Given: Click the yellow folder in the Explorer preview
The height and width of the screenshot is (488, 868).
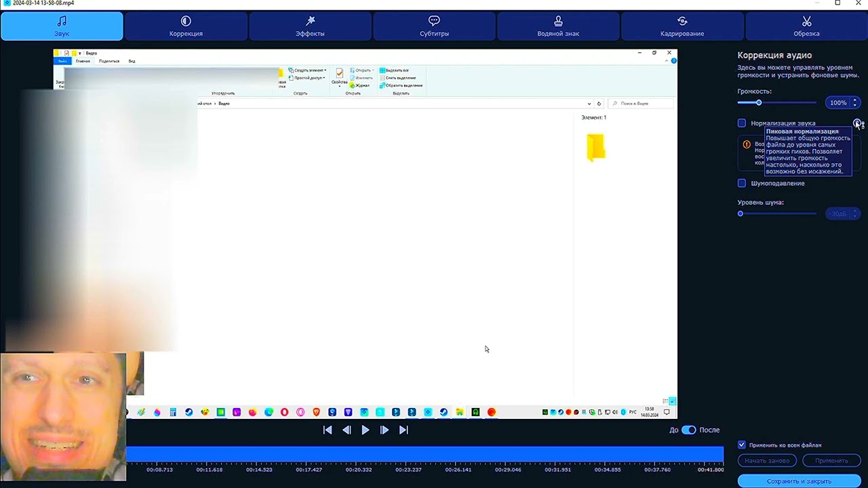Looking at the screenshot, I should click(595, 147).
